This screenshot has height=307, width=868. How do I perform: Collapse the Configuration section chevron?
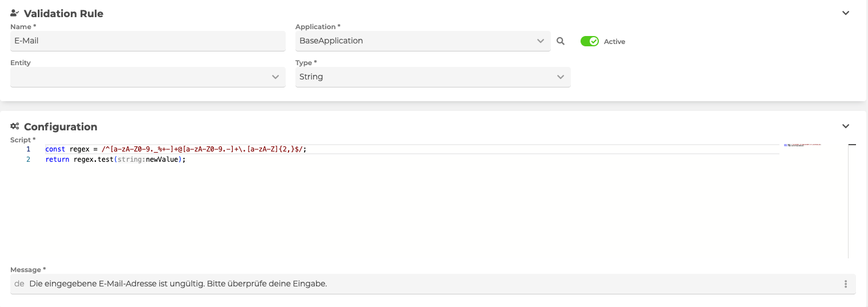(846, 126)
